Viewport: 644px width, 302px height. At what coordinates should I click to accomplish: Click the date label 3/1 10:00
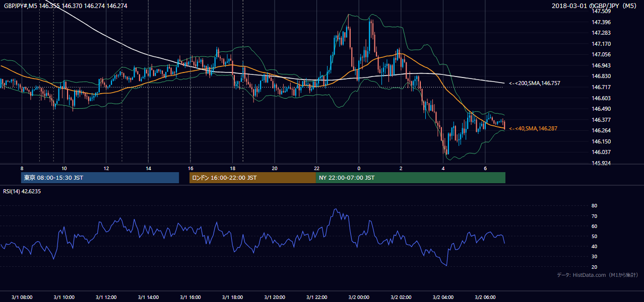click(x=64, y=297)
